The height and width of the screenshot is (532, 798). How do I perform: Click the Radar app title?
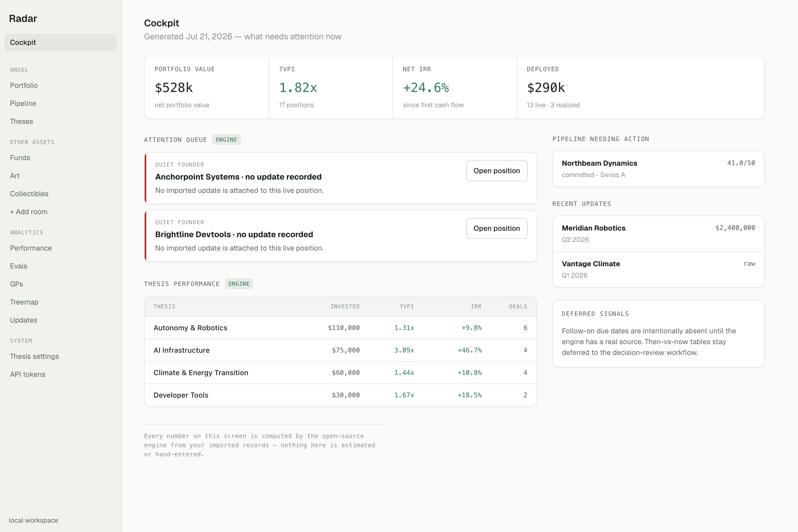(x=23, y=18)
